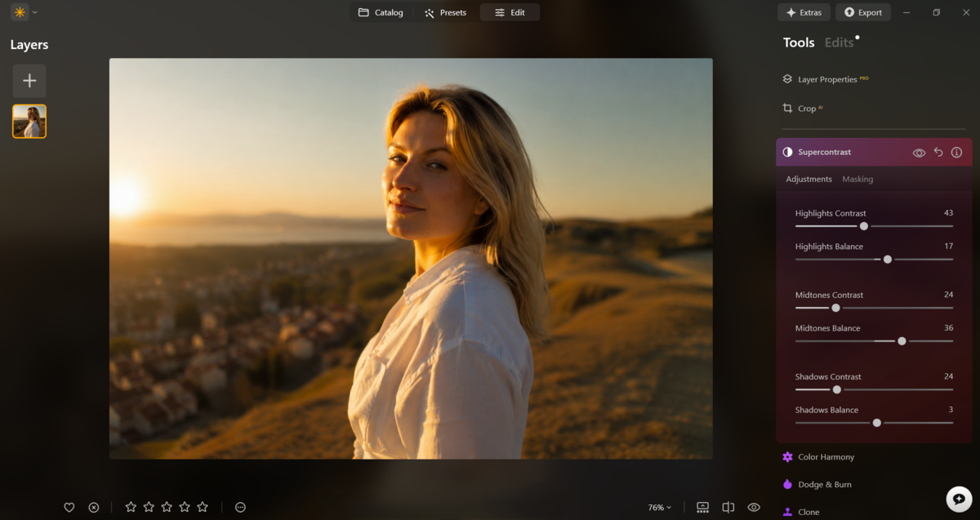Select the Masking sub-tab
Image resolution: width=980 pixels, height=520 pixels.
point(857,179)
